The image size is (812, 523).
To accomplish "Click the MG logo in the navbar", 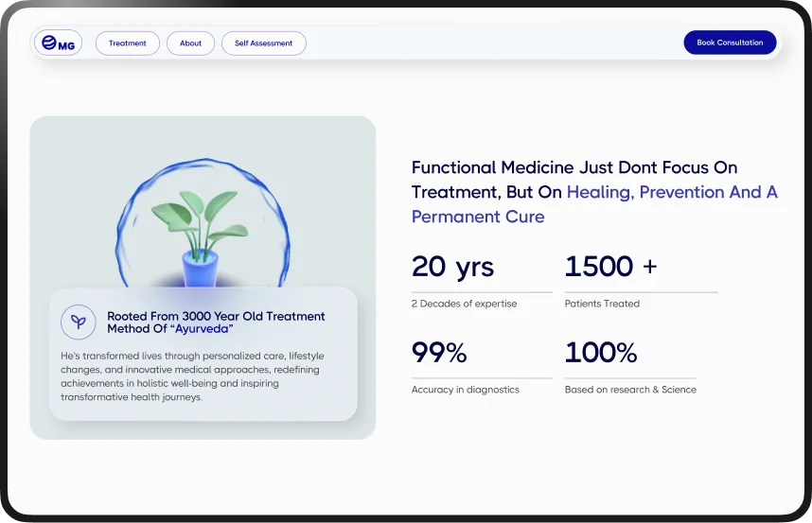I will pyautogui.click(x=58, y=43).
